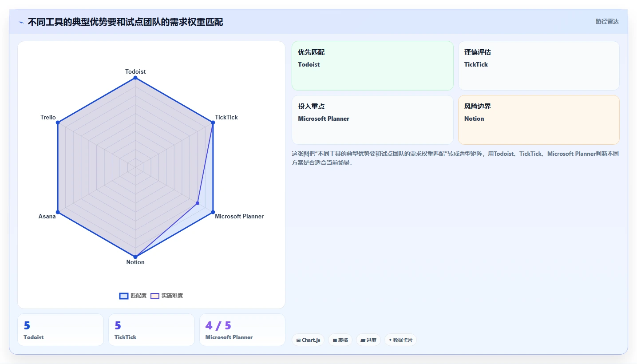Open the 谨慎评估 TickTick card
The width and height of the screenshot is (637, 364).
point(538,66)
